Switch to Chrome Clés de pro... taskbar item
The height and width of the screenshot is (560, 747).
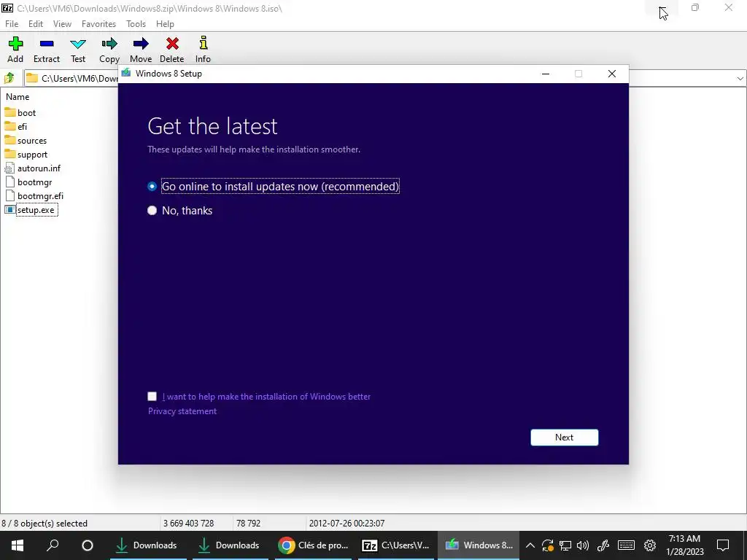(x=313, y=545)
